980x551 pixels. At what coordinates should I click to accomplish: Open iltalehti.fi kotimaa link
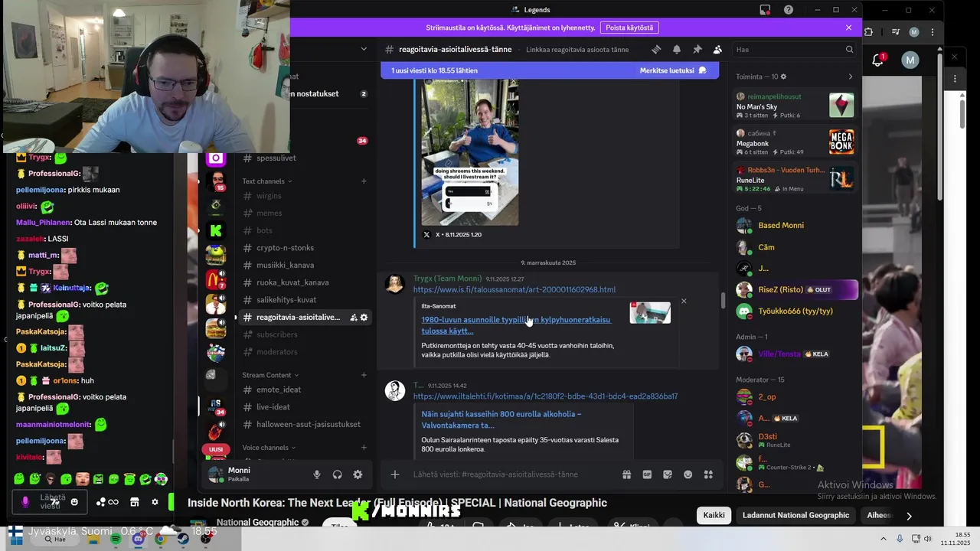coord(545,396)
